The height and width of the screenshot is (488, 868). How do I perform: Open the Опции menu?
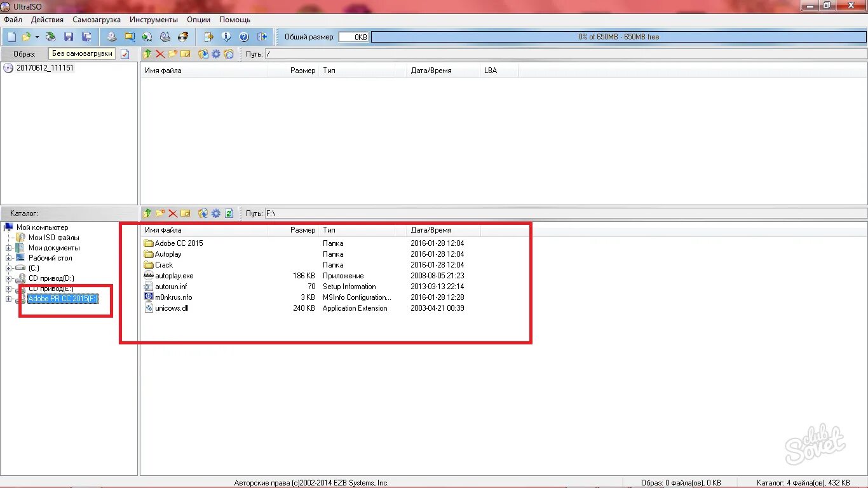(198, 20)
